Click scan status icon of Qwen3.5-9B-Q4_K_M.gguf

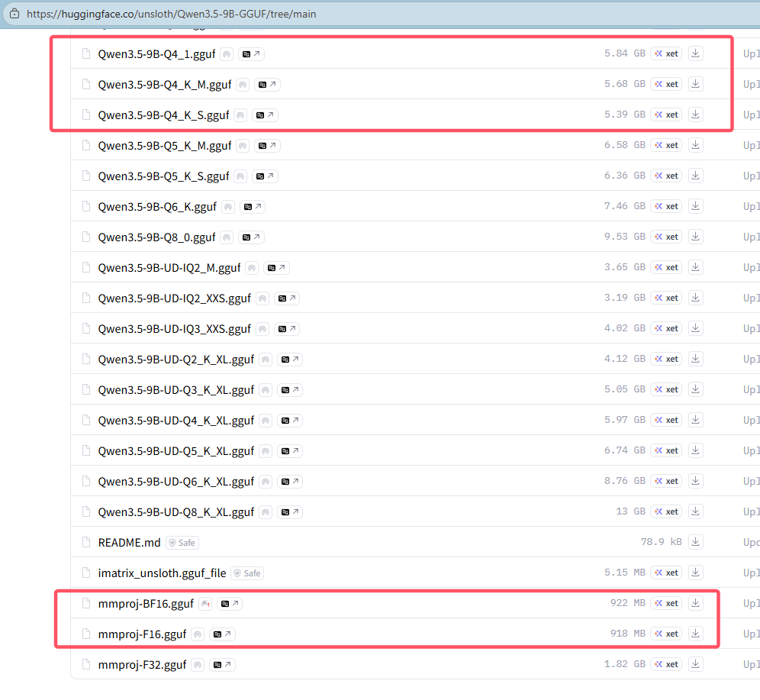243,84
